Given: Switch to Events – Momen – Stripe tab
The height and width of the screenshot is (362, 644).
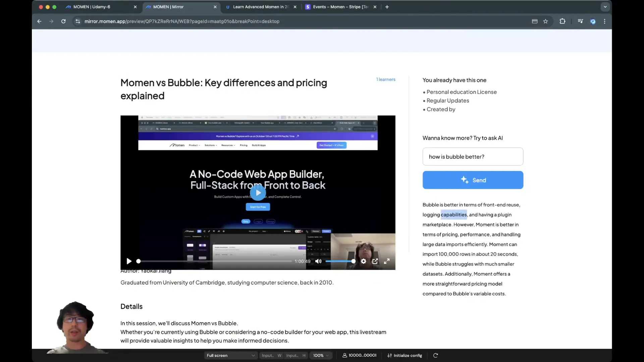Looking at the screenshot, I should coord(340,7).
